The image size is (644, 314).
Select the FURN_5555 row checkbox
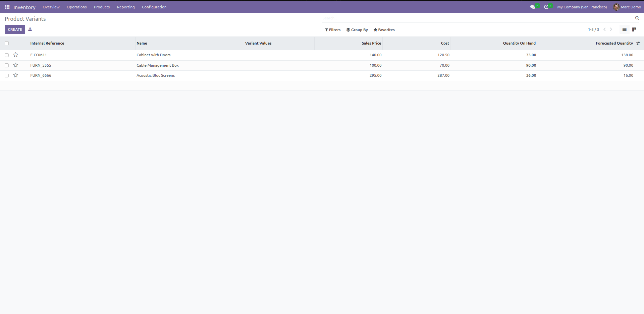tap(7, 65)
